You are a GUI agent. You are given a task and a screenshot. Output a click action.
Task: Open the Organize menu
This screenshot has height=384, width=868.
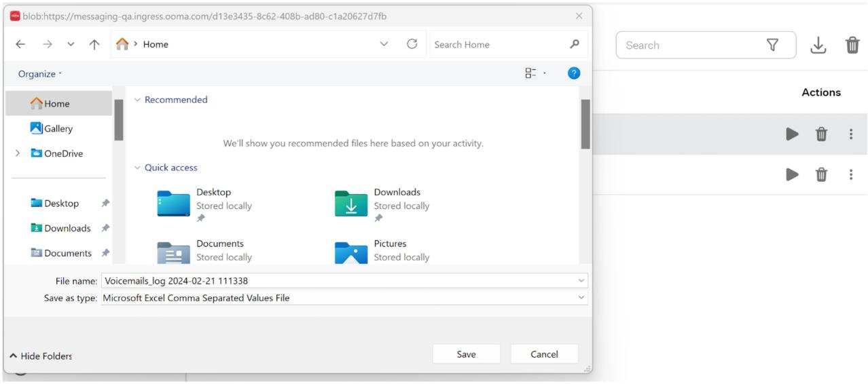tap(39, 74)
